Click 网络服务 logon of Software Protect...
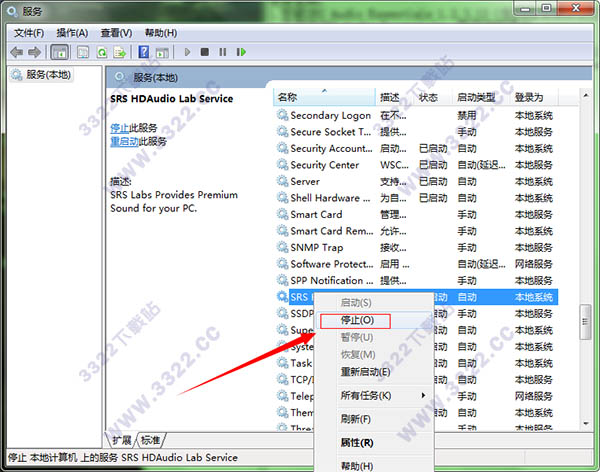 point(534,264)
